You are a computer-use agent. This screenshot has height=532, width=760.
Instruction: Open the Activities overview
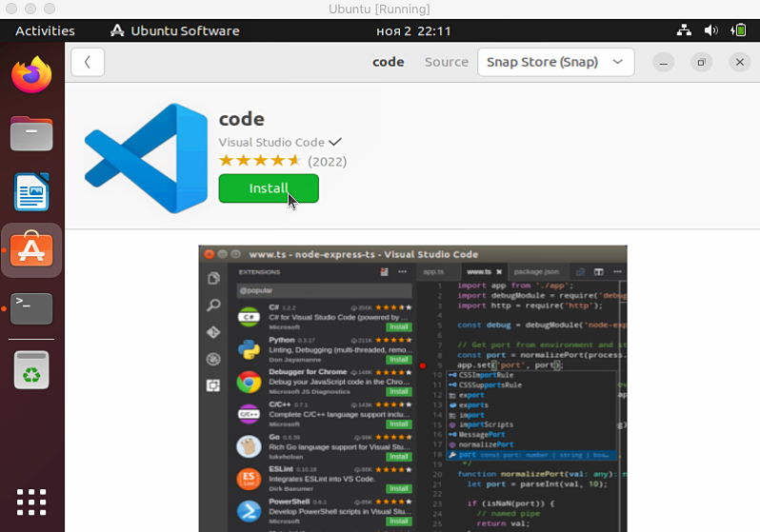click(x=45, y=30)
